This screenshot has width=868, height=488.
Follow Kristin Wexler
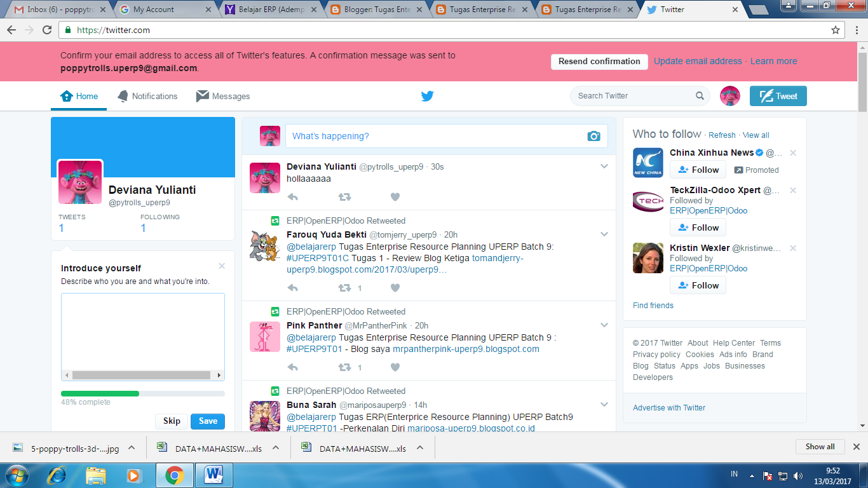coord(698,285)
